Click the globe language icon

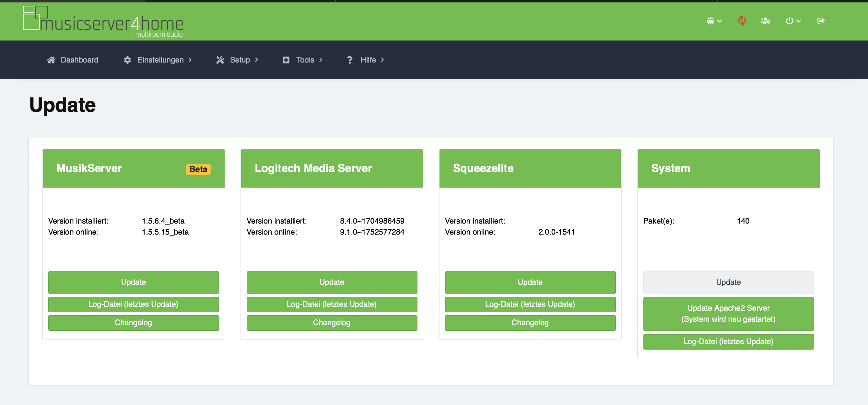coord(710,21)
